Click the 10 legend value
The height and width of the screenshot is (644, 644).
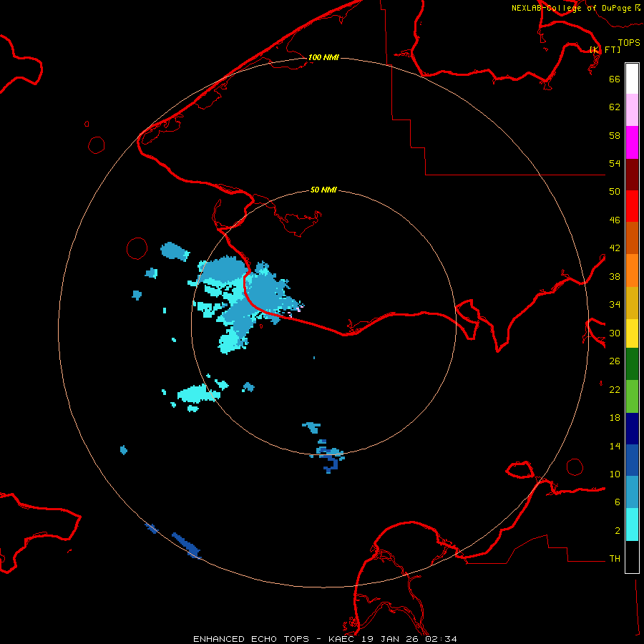point(615,474)
